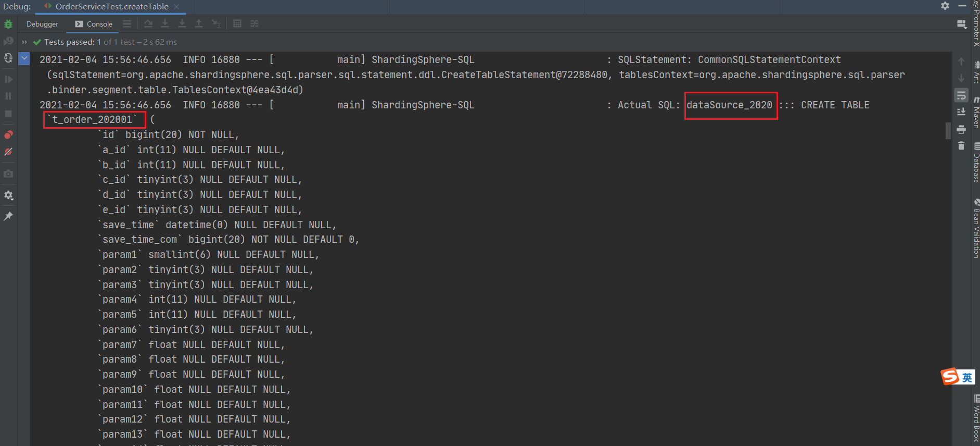
Task: Click the `id` bigint(20) NOT NULL line
Action: pyautogui.click(x=169, y=135)
